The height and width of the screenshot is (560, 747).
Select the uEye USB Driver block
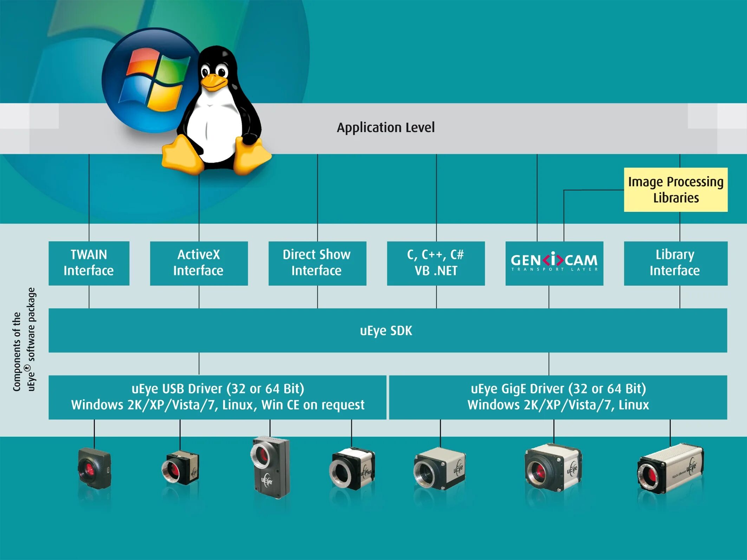217,397
